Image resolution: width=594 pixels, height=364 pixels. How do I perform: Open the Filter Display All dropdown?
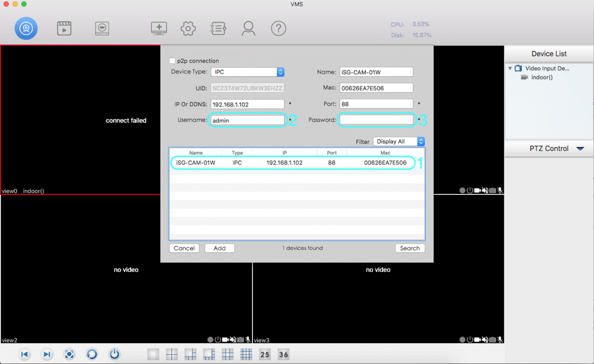(x=421, y=141)
